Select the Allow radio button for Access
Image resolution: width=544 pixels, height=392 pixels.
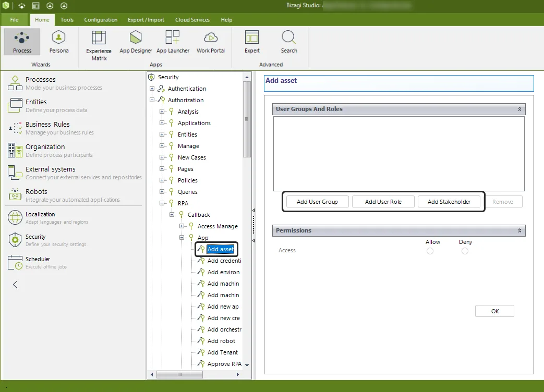click(x=430, y=251)
